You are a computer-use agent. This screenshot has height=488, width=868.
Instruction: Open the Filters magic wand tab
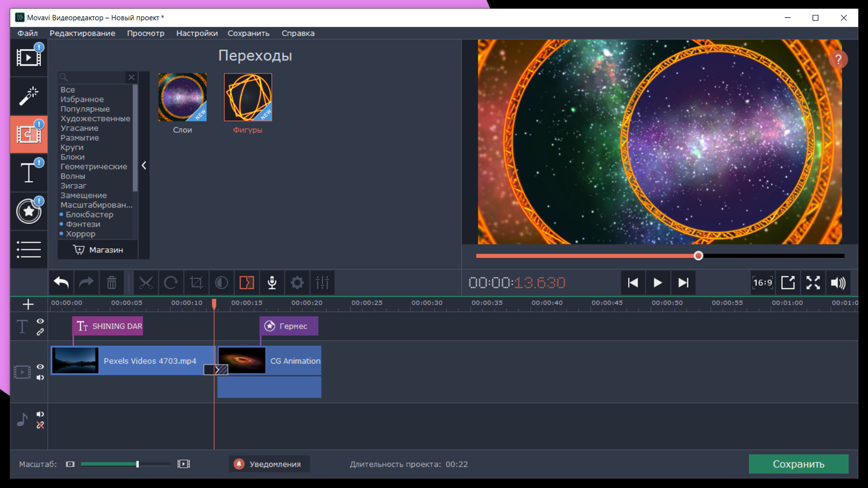(28, 96)
